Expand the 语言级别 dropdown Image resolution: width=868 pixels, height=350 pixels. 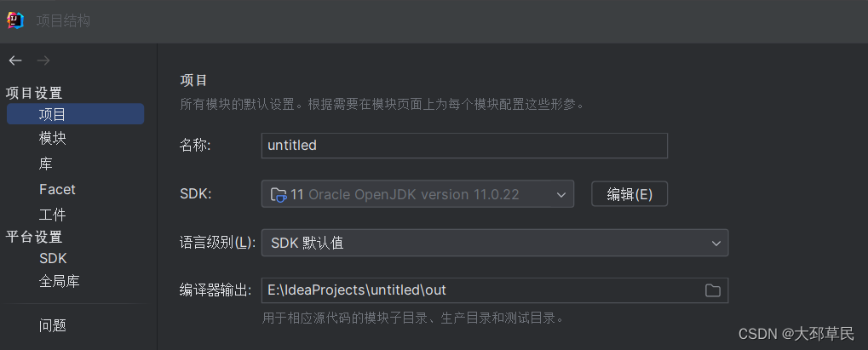point(495,243)
